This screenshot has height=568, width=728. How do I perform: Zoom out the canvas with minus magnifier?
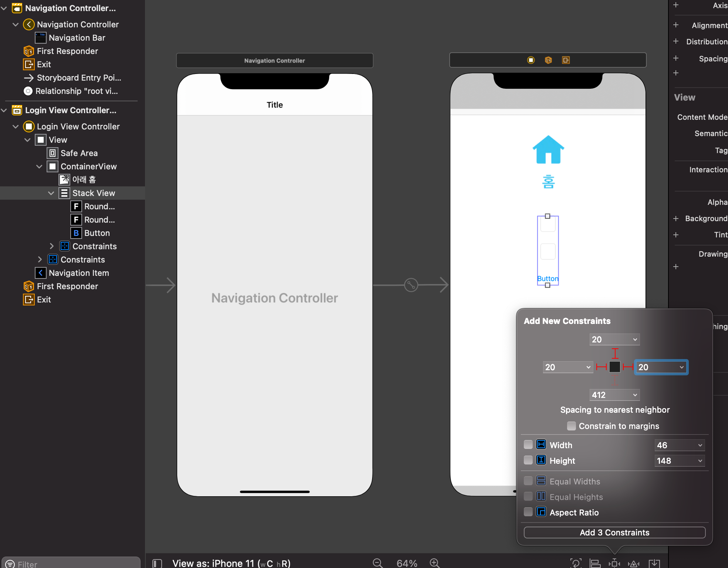pyautogui.click(x=378, y=563)
